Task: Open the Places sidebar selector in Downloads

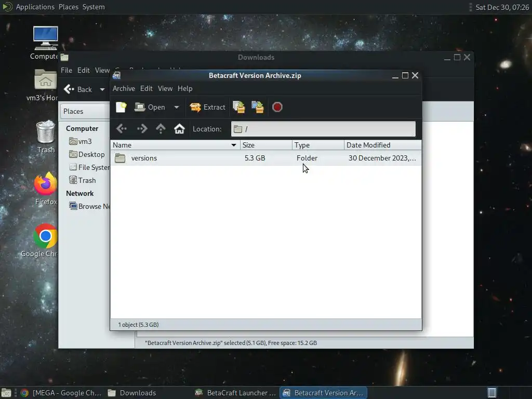Action: pyautogui.click(x=85, y=111)
